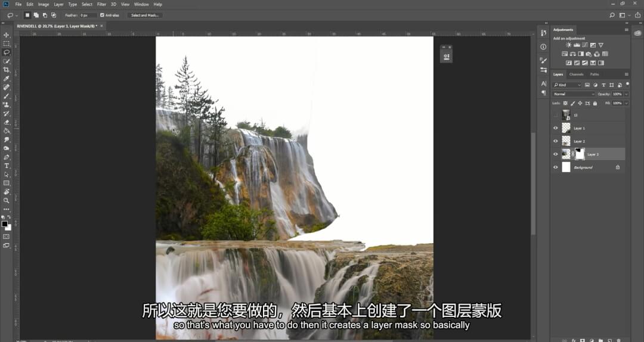644x342 pixels.
Task: Switch to the Channels tab
Action: [x=576, y=74]
